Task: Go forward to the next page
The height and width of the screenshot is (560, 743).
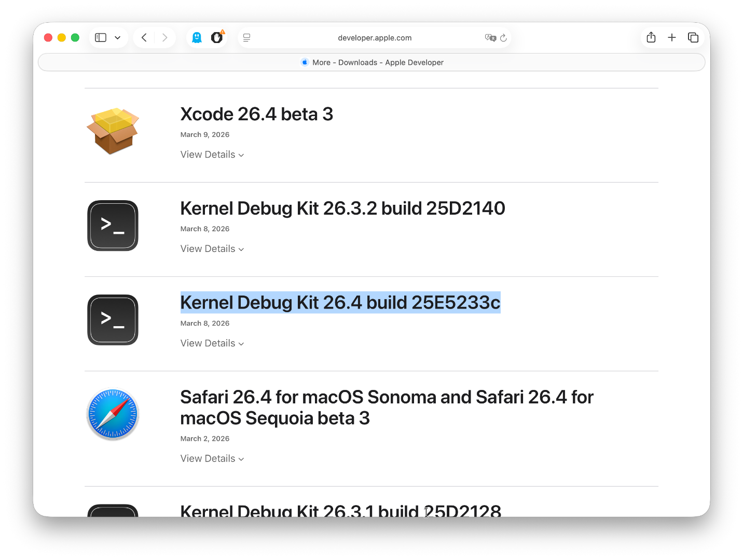Action: point(165,38)
